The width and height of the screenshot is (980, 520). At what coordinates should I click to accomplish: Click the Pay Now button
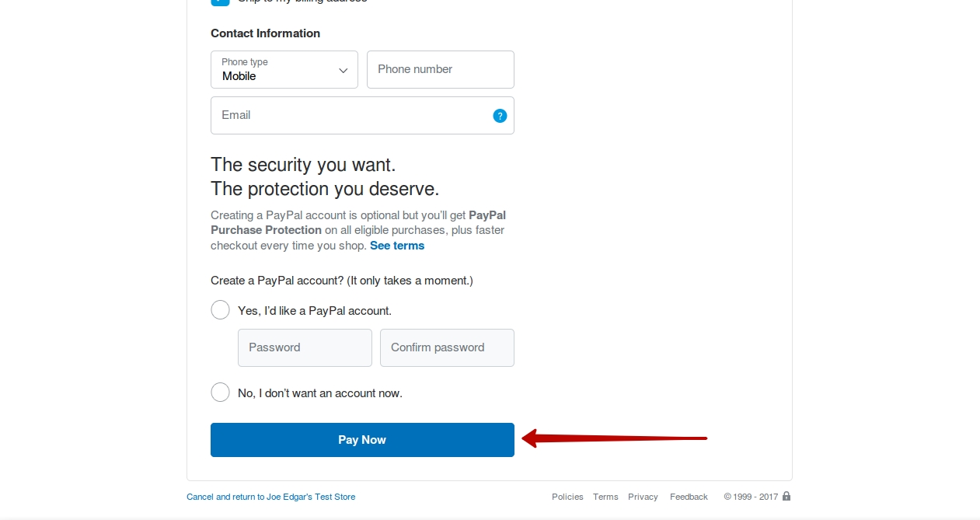(362, 440)
